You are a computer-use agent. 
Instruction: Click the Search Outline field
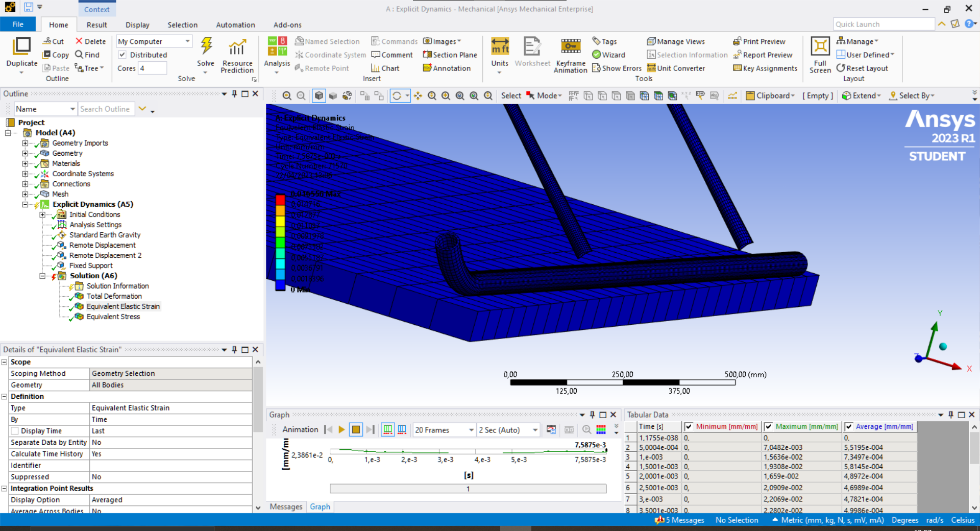[x=106, y=109]
